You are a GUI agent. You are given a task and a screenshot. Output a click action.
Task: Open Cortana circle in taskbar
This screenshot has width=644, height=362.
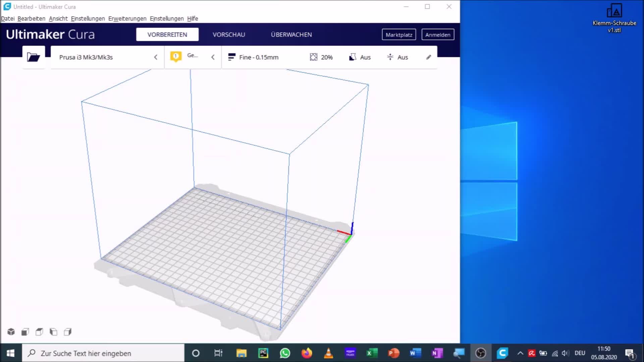pyautogui.click(x=196, y=353)
